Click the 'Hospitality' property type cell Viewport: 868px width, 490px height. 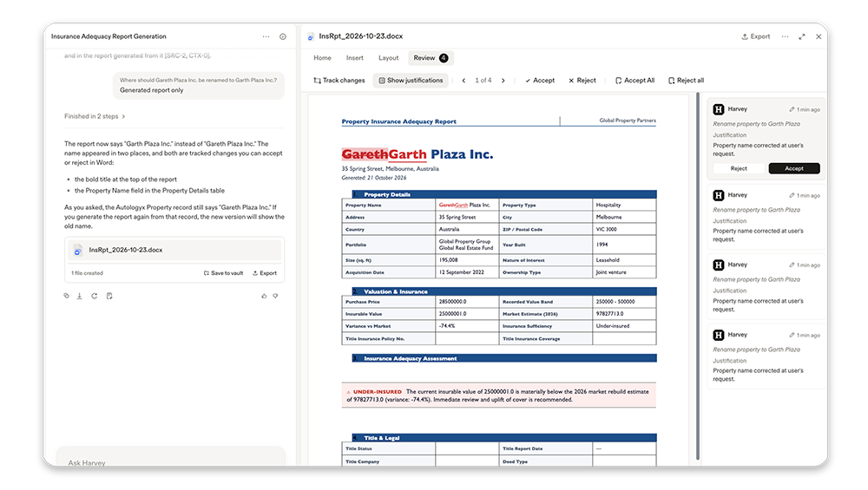(x=624, y=206)
